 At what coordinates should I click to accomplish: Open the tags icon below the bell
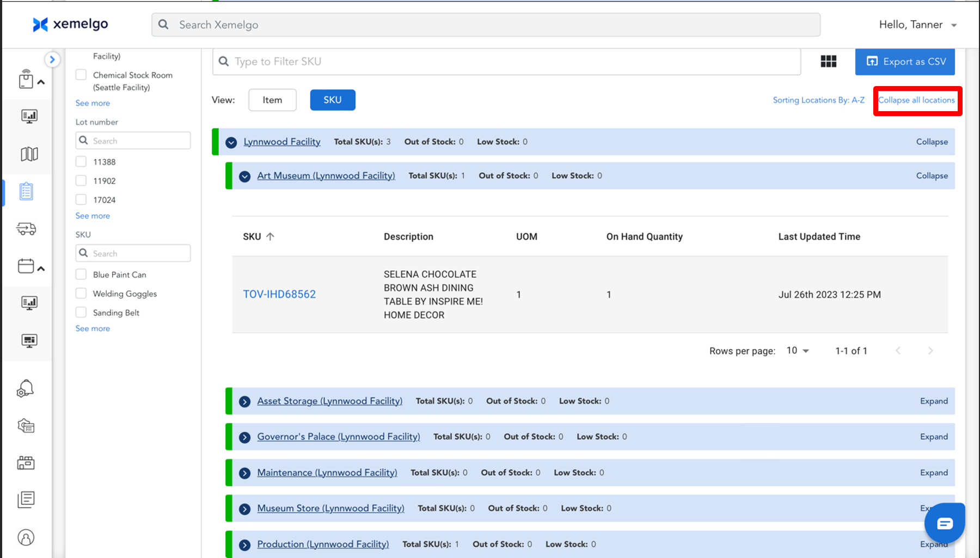pyautogui.click(x=26, y=426)
